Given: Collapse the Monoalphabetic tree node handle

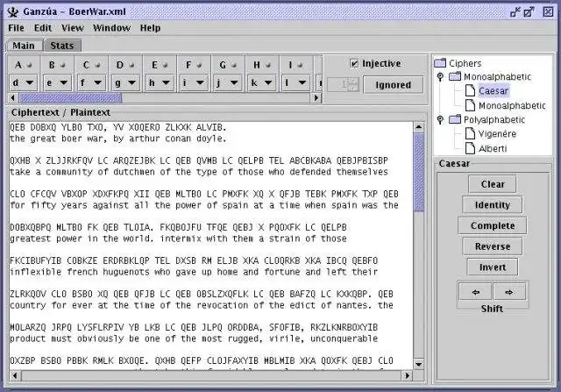Looking at the screenshot, I should point(440,76).
